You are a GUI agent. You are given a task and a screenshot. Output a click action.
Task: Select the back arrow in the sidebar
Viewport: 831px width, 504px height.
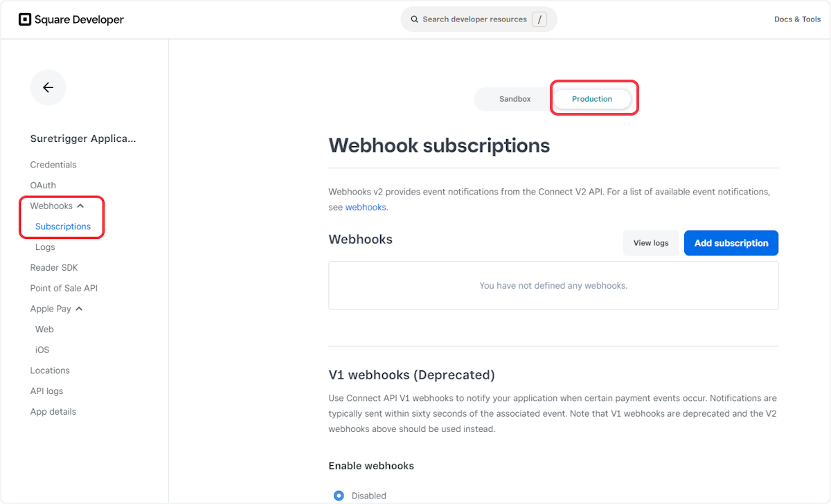[48, 87]
